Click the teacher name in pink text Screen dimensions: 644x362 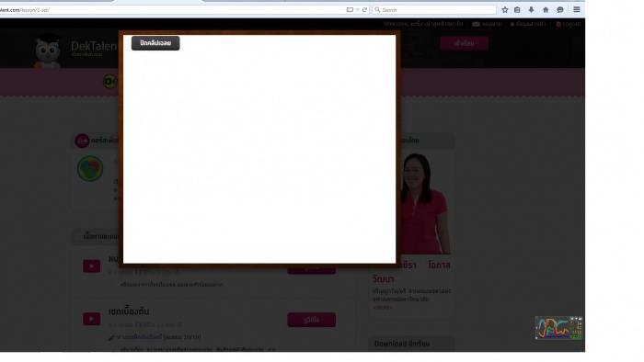411,272
